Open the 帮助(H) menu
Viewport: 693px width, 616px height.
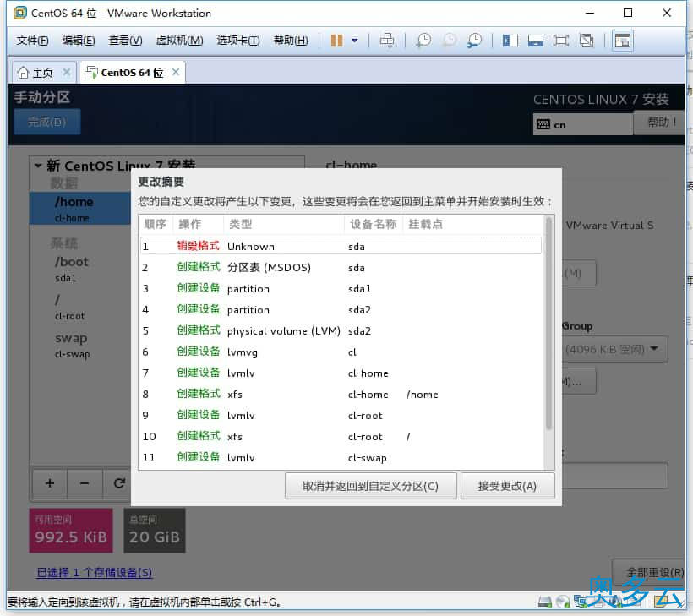coord(291,41)
